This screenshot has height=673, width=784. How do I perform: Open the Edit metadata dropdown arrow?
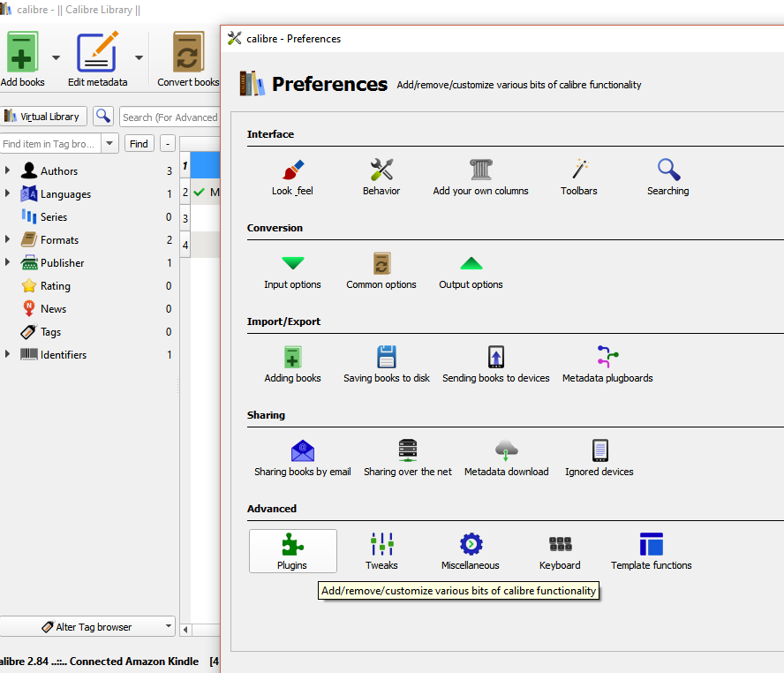tap(138, 57)
